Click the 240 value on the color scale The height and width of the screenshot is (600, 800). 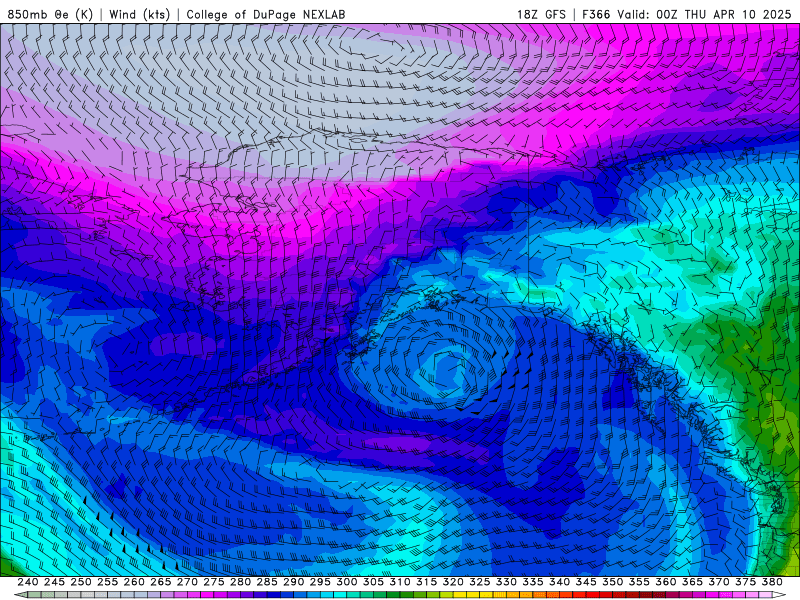pos(28,582)
